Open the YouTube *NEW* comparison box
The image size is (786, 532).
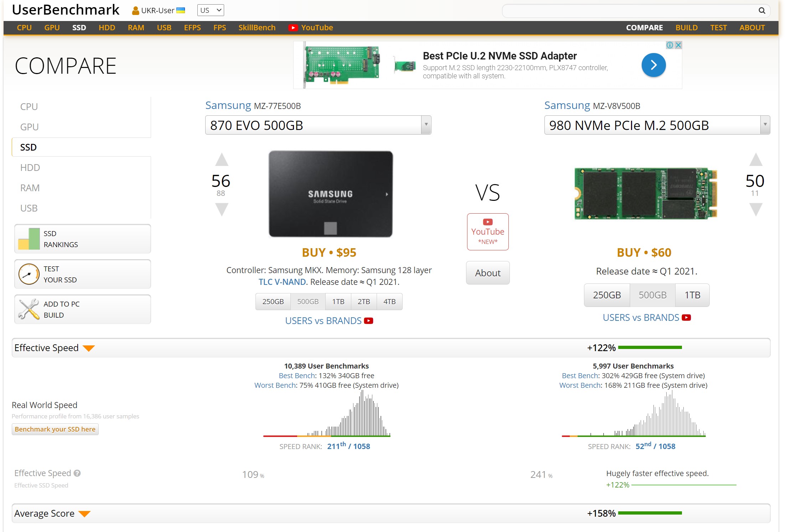pos(488,232)
